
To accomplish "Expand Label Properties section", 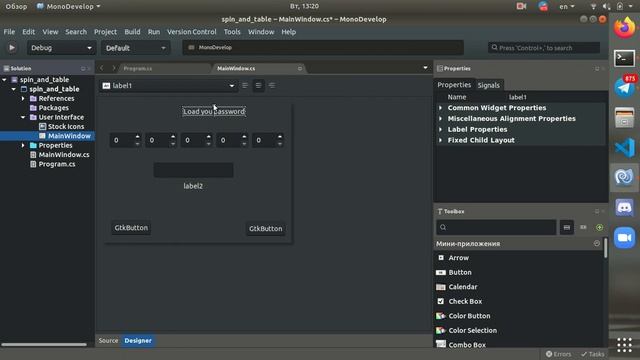I will point(440,129).
